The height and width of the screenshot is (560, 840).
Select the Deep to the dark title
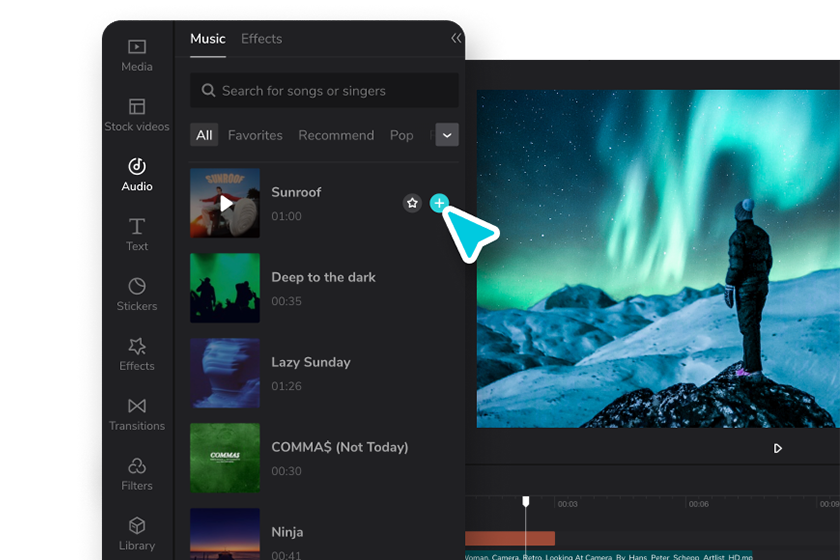click(x=324, y=278)
